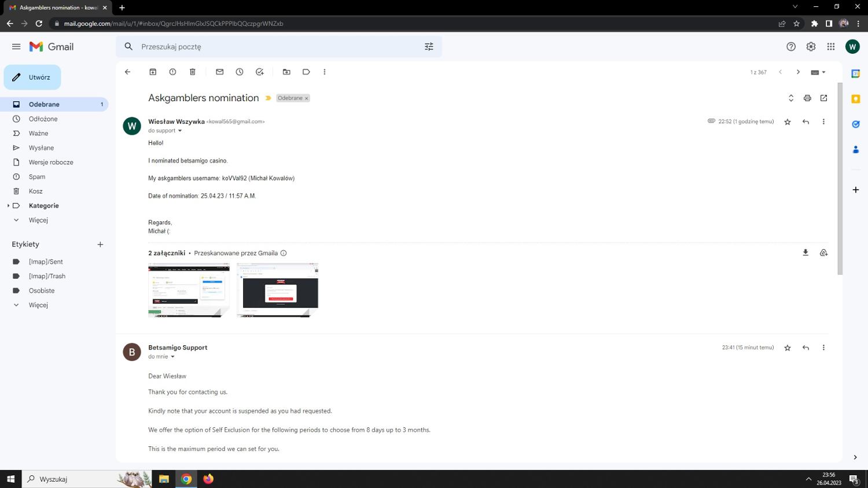Archive the email using the toolbar icon
Image resolution: width=868 pixels, height=488 pixels.
153,72
